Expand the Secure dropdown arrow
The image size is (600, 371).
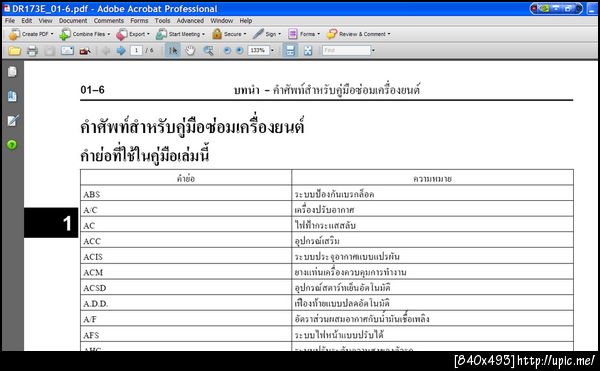pos(245,34)
